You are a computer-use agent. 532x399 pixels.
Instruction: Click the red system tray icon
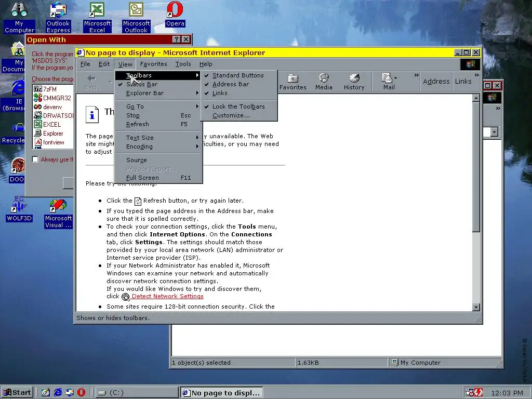478,392
